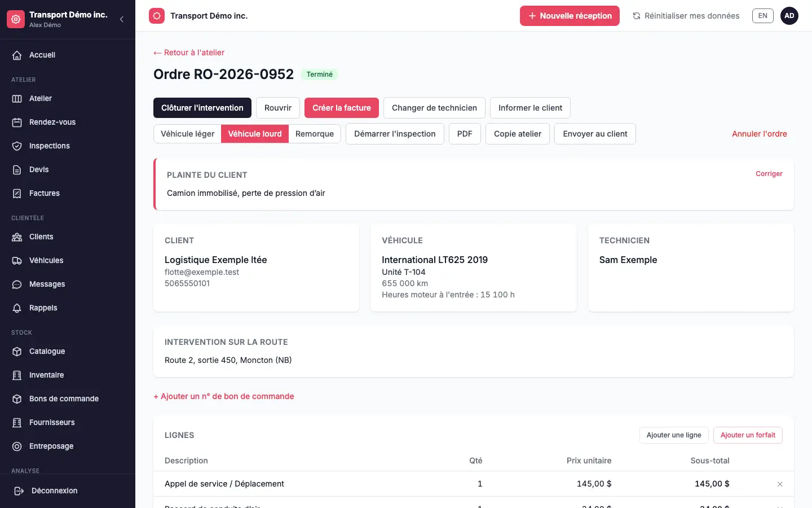
Task: Click the Catalogue box icon
Action: pyautogui.click(x=17, y=351)
